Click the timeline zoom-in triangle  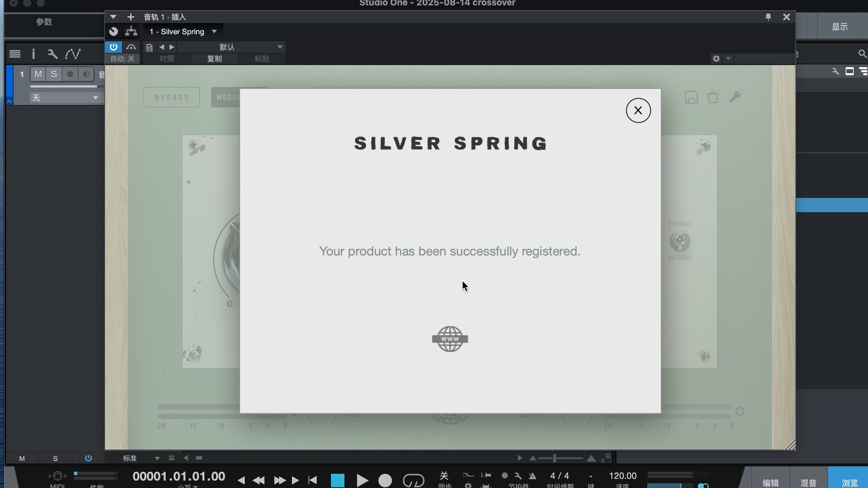click(x=591, y=458)
